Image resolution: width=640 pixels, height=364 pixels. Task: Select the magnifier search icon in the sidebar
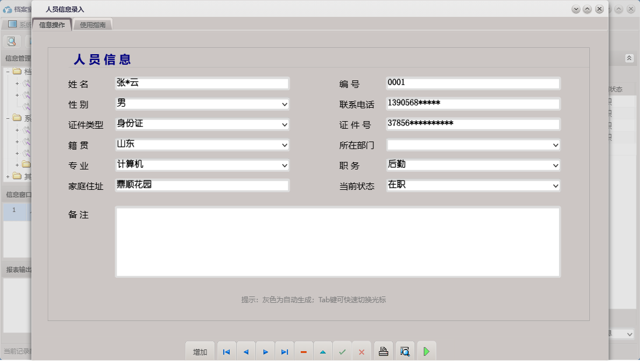(12, 41)
